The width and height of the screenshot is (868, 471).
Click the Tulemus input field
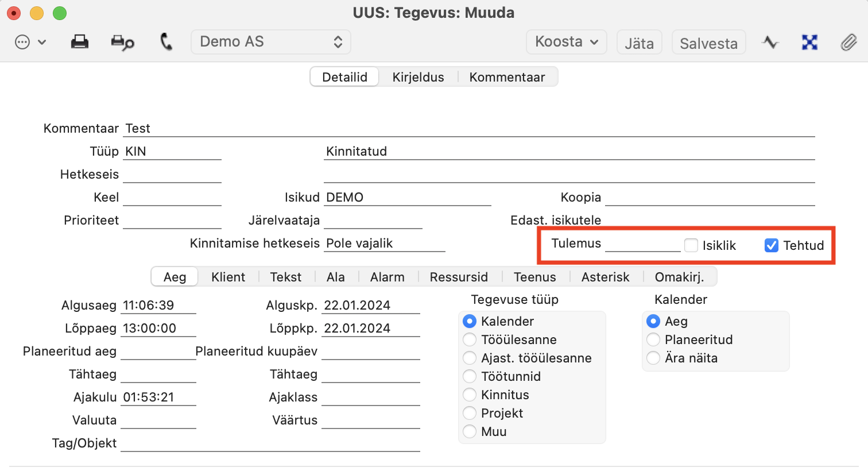[x=643, y=244]
